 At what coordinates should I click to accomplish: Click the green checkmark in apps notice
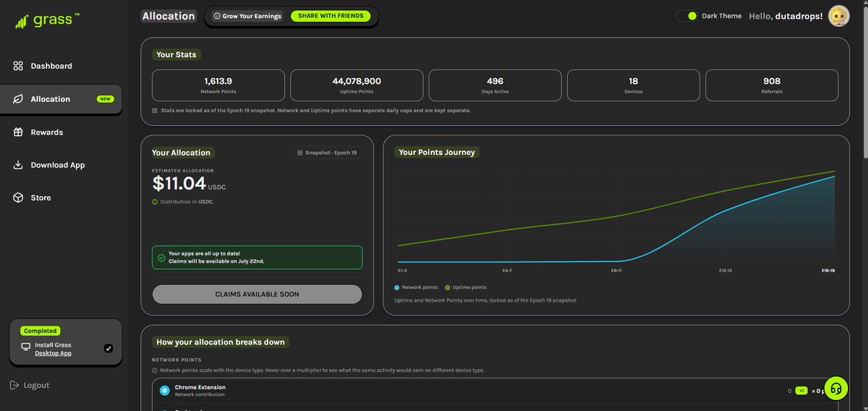161,258
